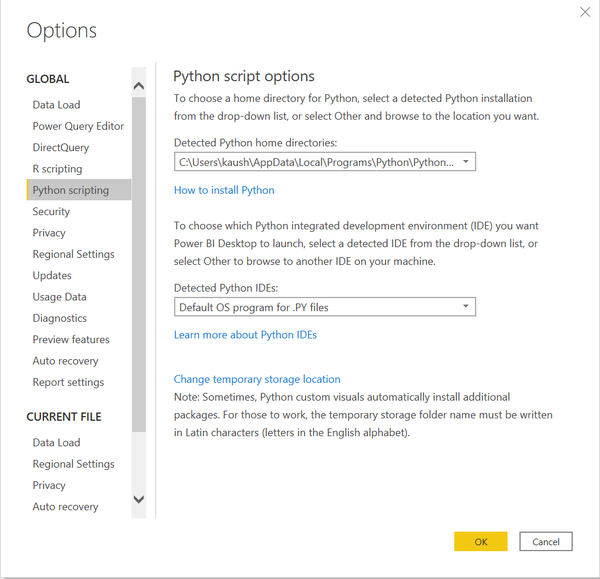
Task: Expand the Detected Python IDEs dropdown
Action: pos(325,307)
